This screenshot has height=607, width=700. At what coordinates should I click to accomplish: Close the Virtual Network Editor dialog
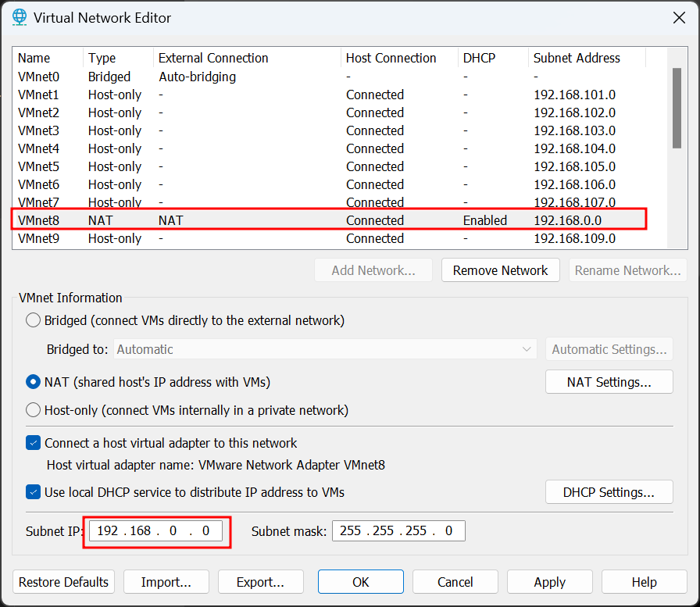point(679,18)
